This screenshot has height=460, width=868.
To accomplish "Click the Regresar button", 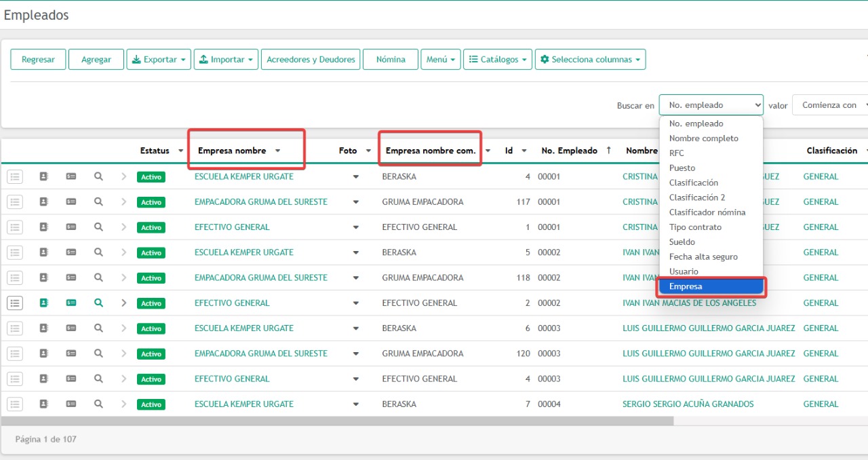I will tap(38, 59).
